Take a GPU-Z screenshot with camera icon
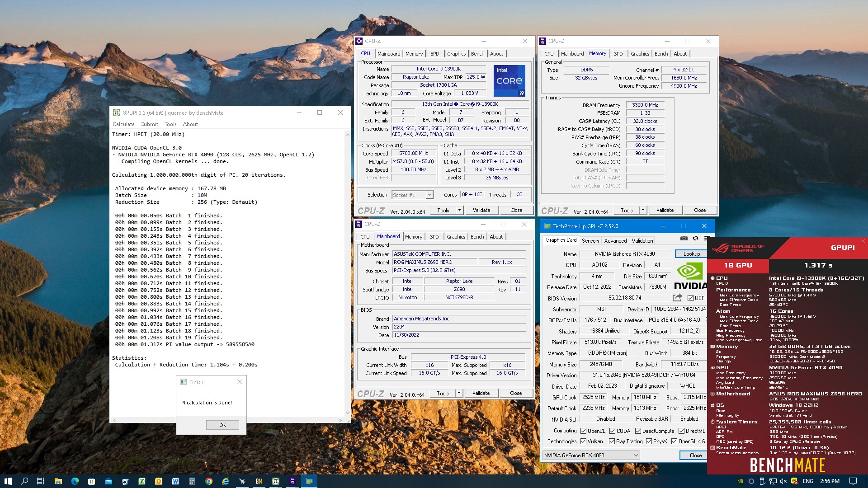 pyautogui.click(x=684, y=238)
